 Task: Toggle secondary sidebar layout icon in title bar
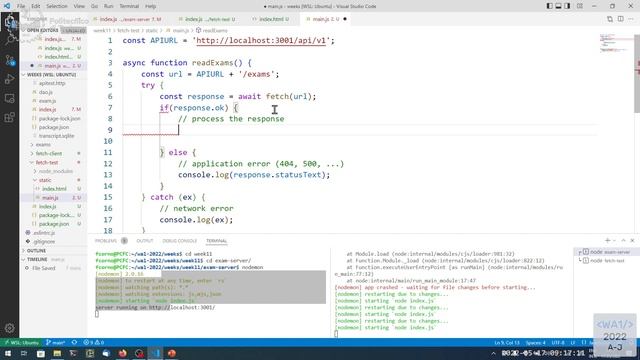click(567, 6)
